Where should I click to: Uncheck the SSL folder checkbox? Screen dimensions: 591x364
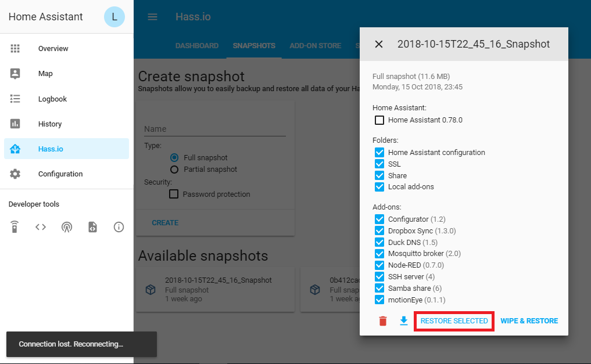click(379, 164)
